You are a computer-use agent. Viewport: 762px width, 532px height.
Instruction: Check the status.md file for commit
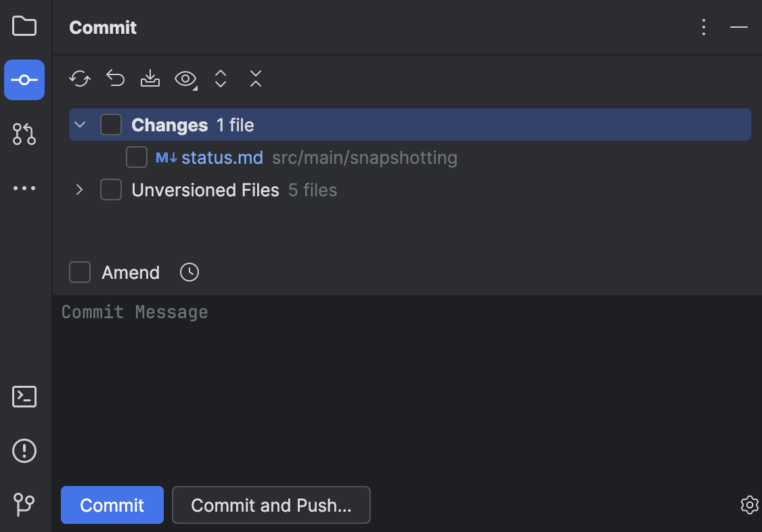click(137, 157)
